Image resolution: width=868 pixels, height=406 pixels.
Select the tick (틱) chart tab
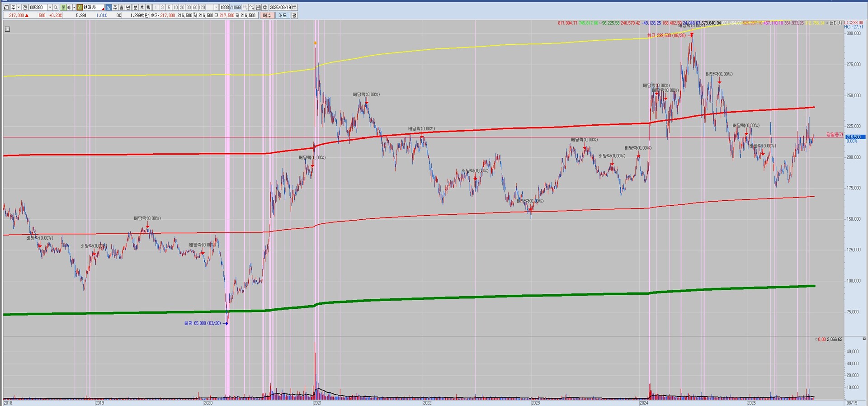[x=148, y=8]
